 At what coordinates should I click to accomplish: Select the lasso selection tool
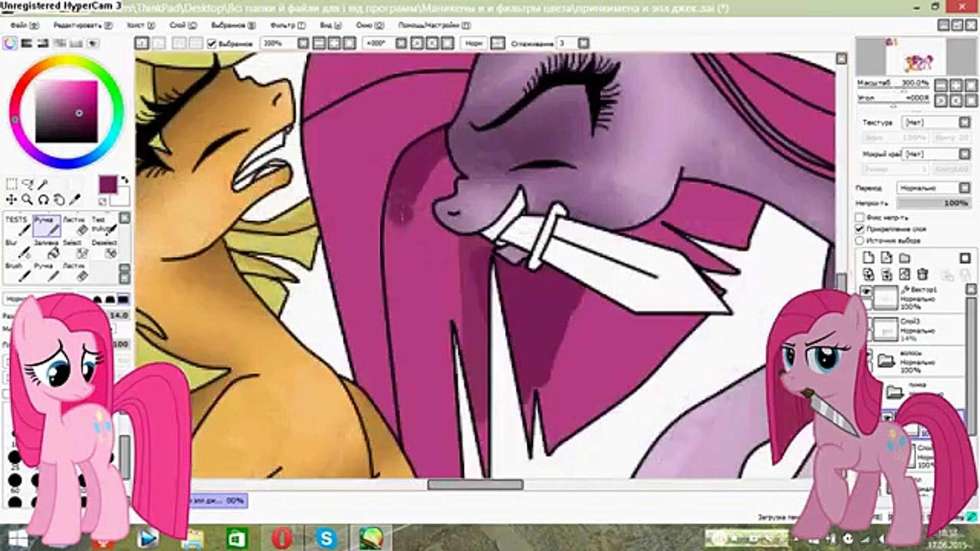pyautogui.click(x=28, y=184)
